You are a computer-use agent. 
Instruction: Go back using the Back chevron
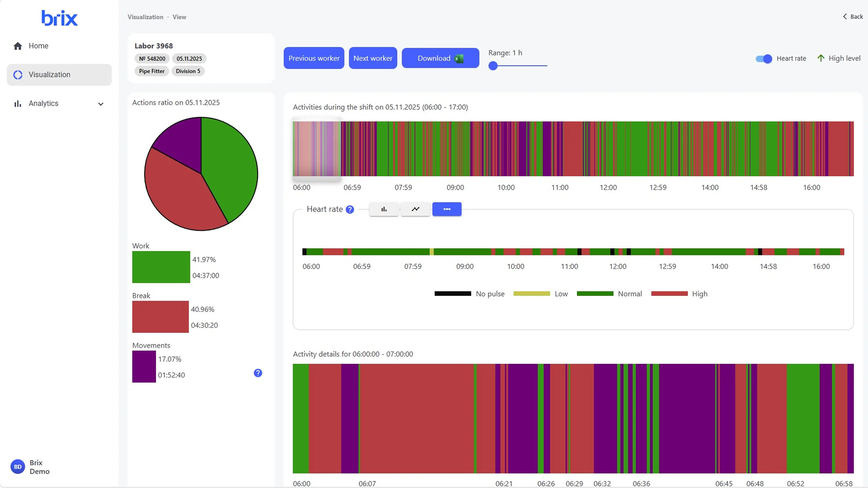pos(845,16)
